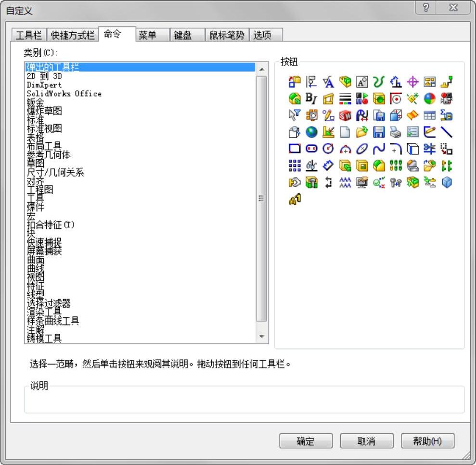Select the 铸模工具 category
The image size is (476, 465).
click(x=140, y=338)
